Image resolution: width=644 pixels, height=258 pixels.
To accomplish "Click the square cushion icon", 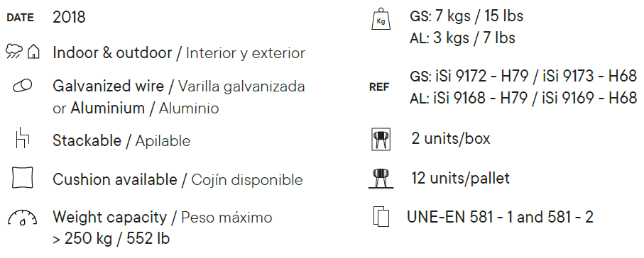I will [23, 178].
